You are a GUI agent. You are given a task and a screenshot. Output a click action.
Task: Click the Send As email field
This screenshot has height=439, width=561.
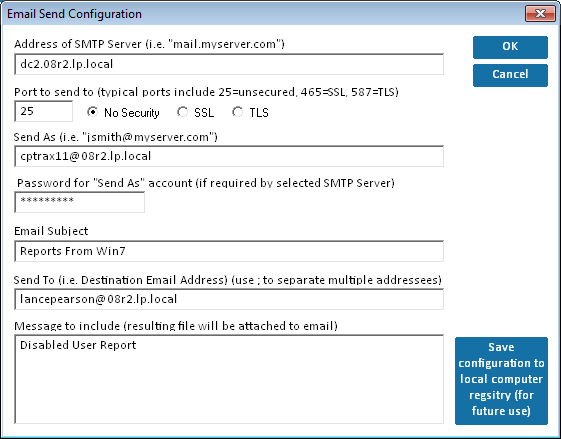click(x=229, y=156)
